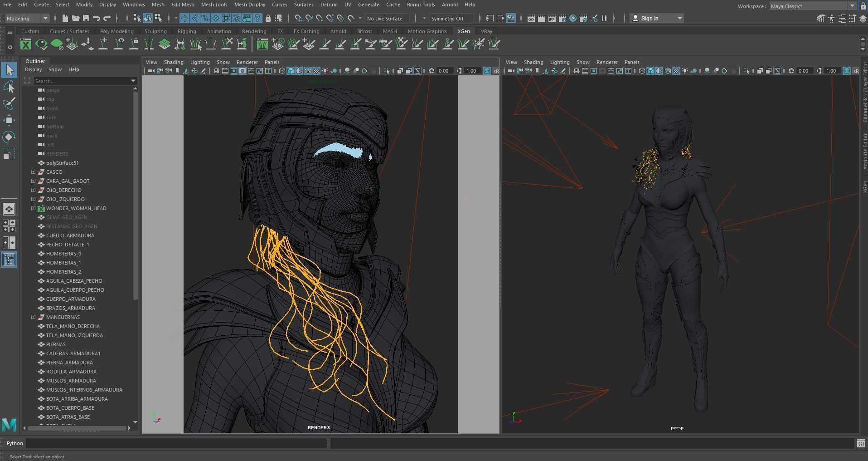Viewport: 868px width, 461px height.
Task: Open the Channel Box / Layer Editor side tab
Action: pyautogui.click(x=865, y=93)
